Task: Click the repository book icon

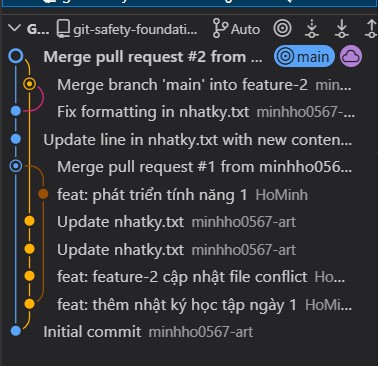Action: point(63,28)
